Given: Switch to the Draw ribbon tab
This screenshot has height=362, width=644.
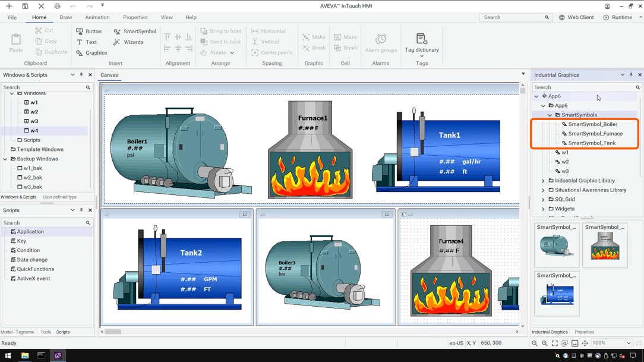Looking at the screenshot, I should point(66,17).
